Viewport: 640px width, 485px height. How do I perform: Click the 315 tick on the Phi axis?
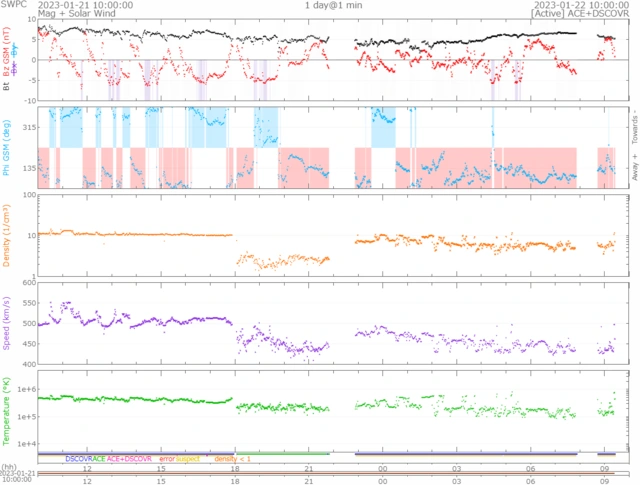(29, 127)
